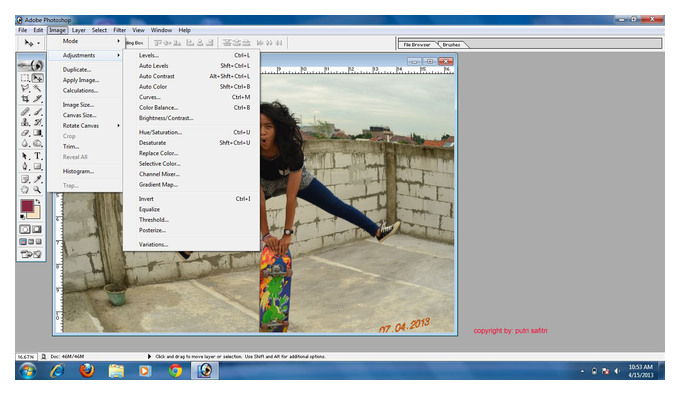Switch to the File Browser tab
The image size is (680, 395).
click(417, 44)
